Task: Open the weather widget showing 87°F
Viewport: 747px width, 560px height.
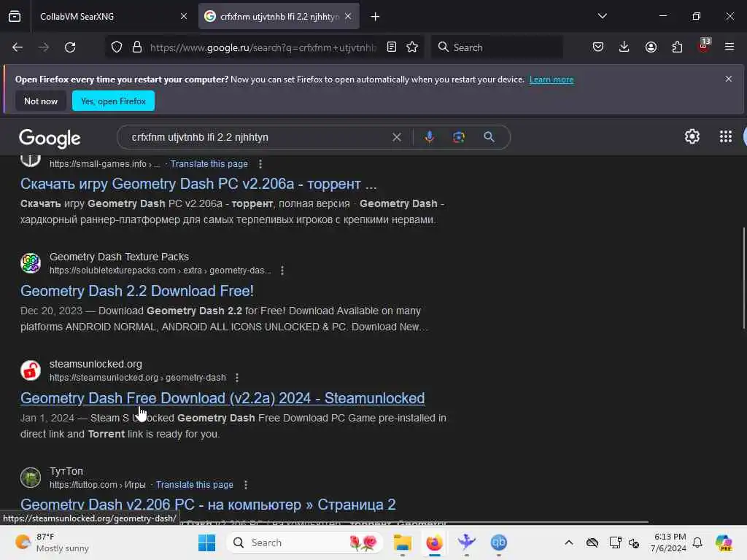Action: (52, 542)
